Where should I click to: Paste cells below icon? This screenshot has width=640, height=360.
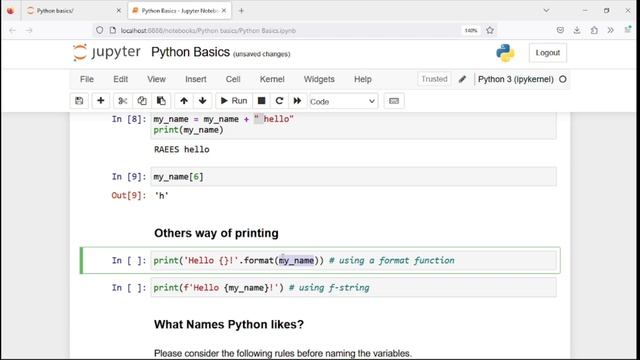coord(161,101)
